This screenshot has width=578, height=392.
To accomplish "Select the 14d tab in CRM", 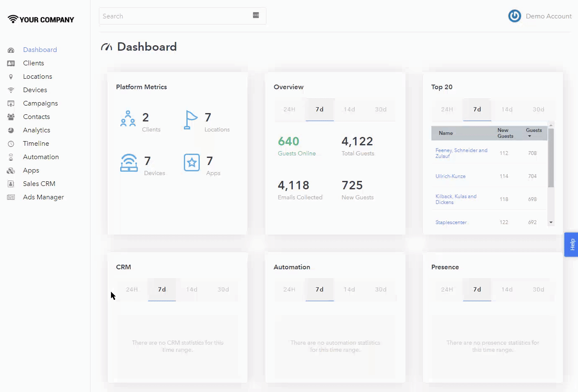I will click(192, 289).
